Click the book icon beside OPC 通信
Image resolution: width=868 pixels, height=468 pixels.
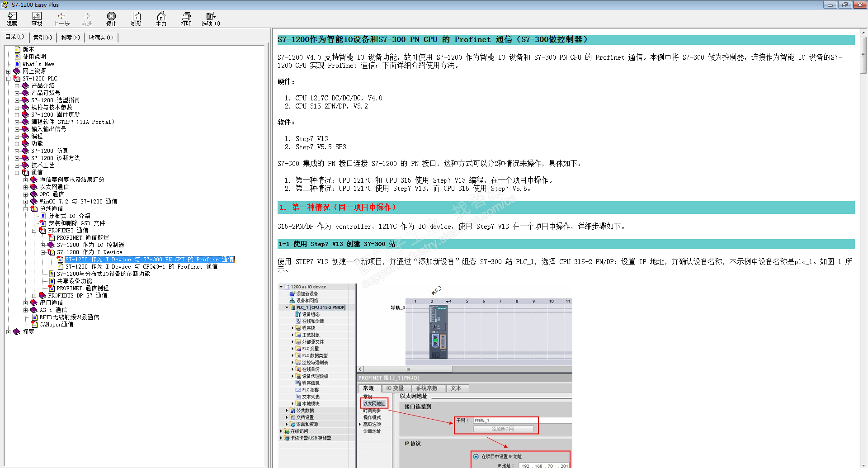tap(34, 194)
